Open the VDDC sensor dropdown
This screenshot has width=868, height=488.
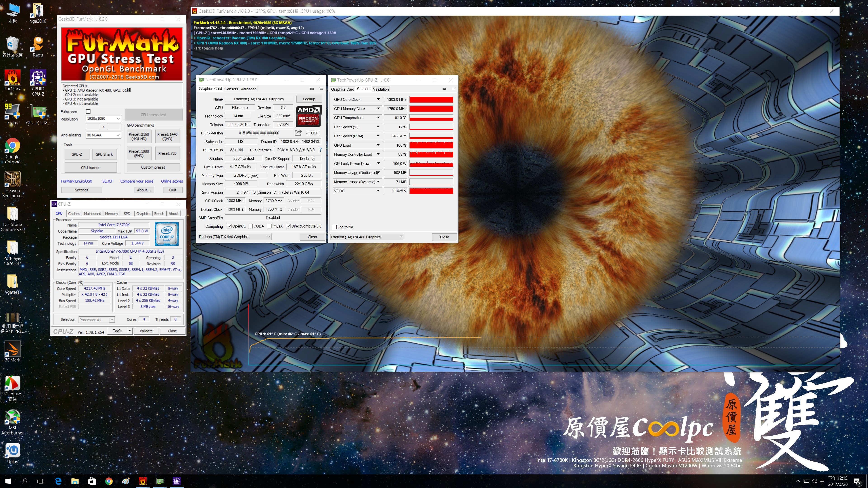click(x=378, y=191)
